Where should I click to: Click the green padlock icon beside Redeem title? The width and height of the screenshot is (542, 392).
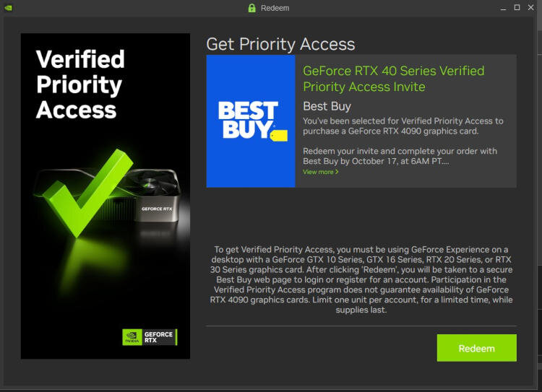[252, 8]
